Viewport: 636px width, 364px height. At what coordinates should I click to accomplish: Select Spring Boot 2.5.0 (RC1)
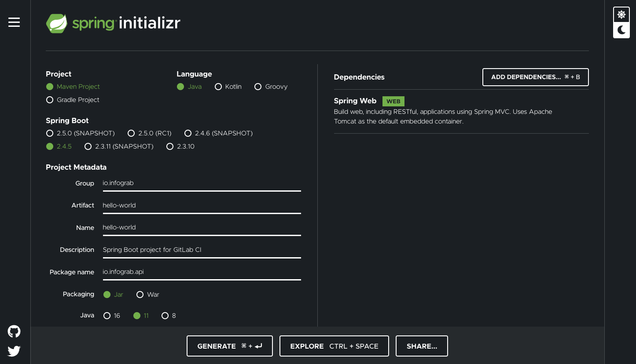point(150,133)
